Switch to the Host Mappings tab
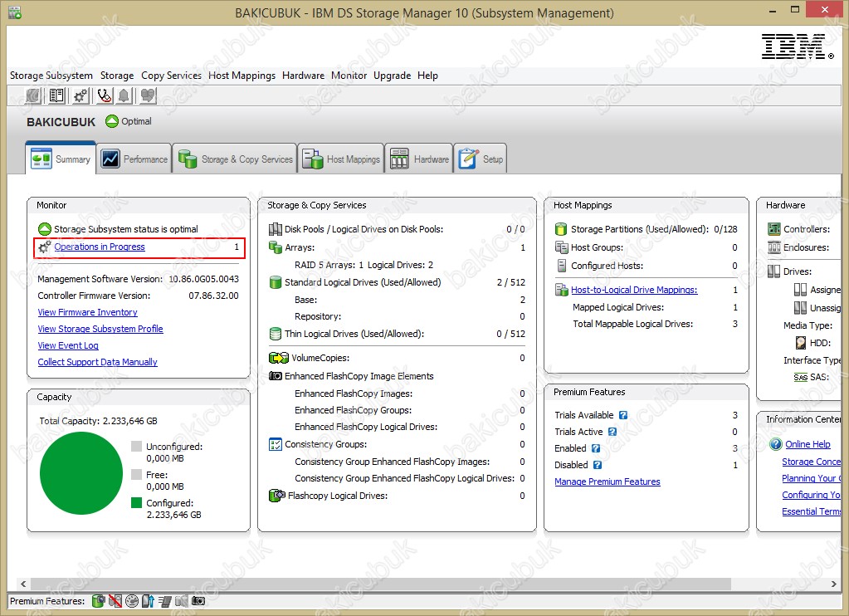Screen dimensions: 849x616 pyautogui.click(x=341, y=159)
